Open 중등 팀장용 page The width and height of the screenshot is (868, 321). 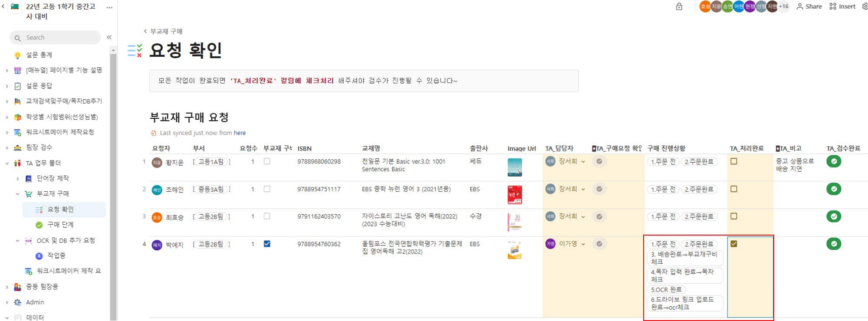42,287
